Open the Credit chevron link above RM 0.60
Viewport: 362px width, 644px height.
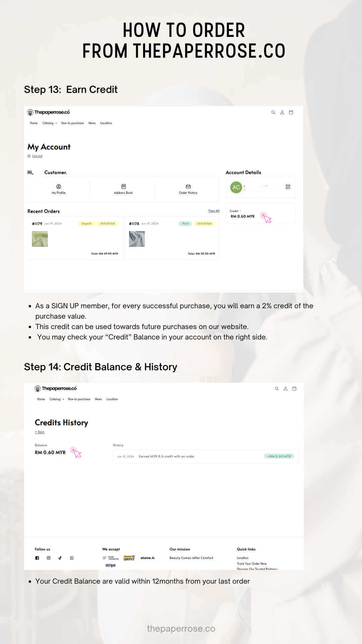click(x=235, y=211)
